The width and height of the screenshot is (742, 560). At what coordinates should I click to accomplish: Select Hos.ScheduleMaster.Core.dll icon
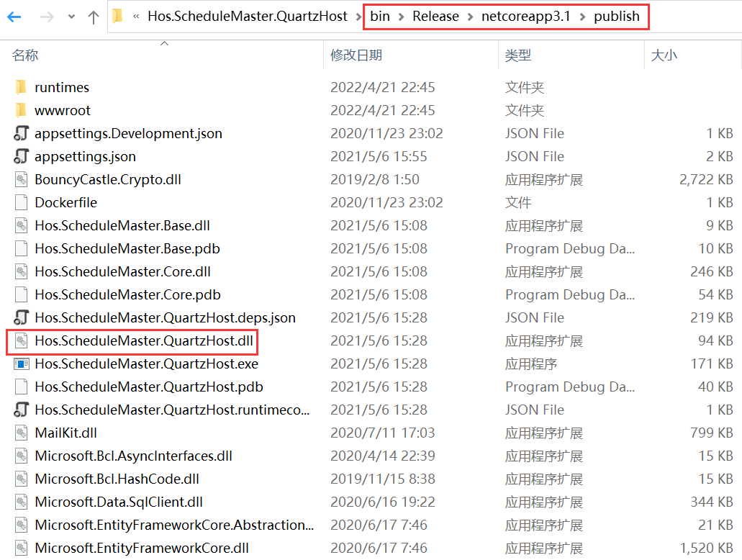point(22,271)
